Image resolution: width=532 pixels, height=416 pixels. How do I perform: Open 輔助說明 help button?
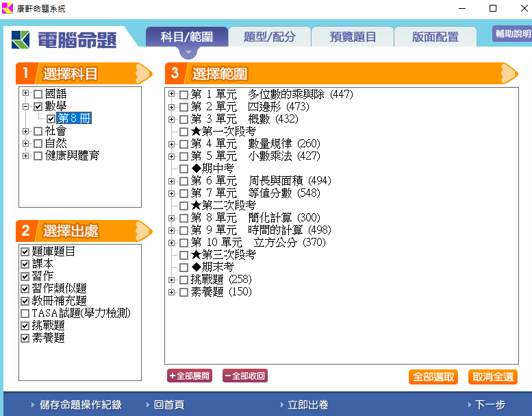511,34
